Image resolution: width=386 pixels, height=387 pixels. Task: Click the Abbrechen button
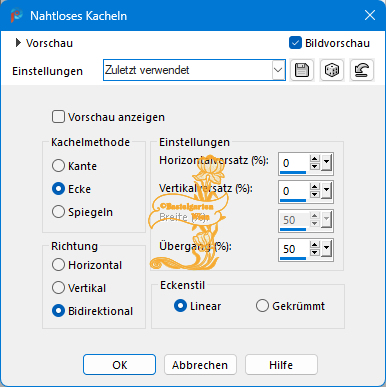[x=200, y=365]
